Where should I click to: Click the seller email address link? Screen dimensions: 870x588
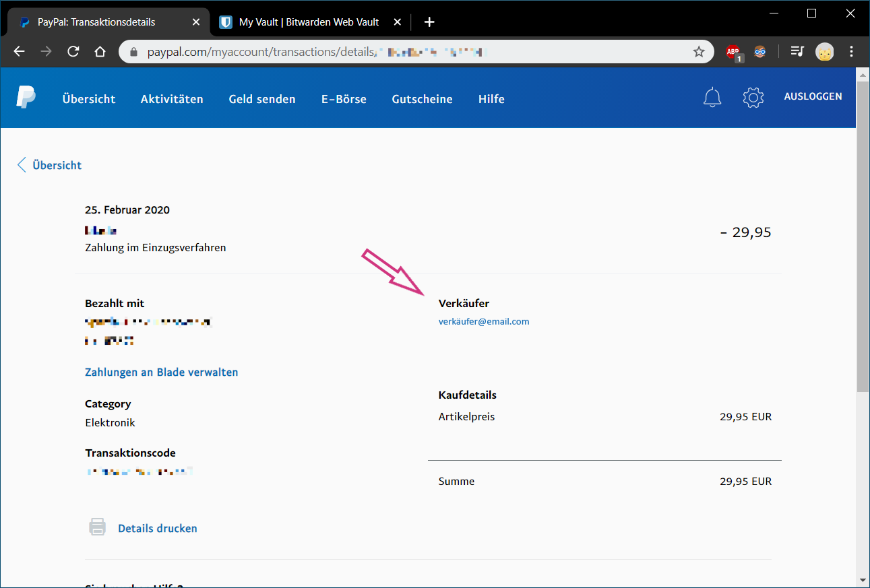484,321
